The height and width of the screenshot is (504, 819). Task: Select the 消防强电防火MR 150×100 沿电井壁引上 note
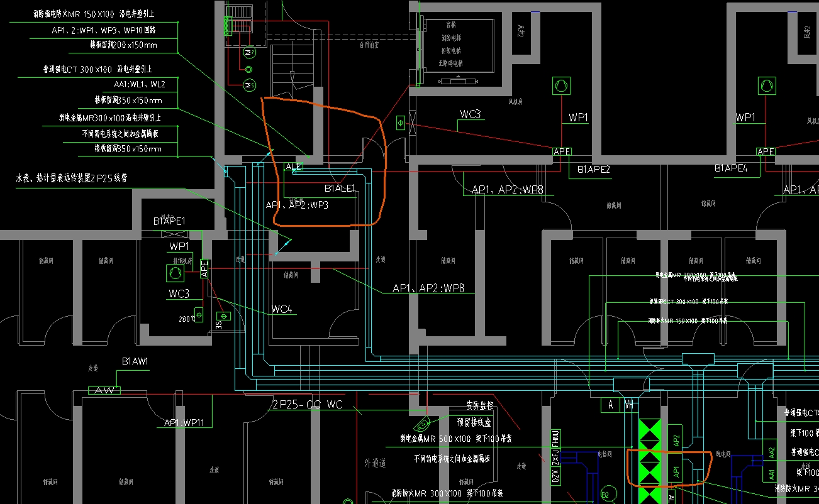pos(92,14)
